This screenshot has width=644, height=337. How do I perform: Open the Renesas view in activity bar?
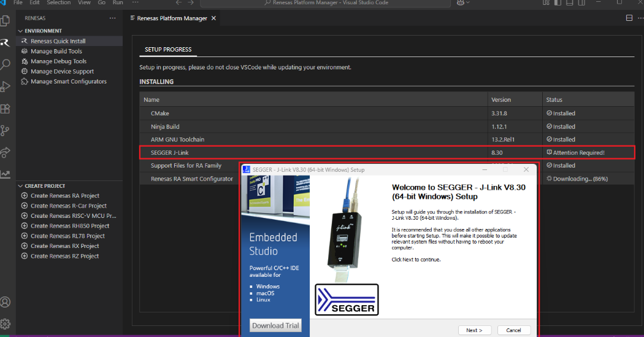tap(6, 42)
